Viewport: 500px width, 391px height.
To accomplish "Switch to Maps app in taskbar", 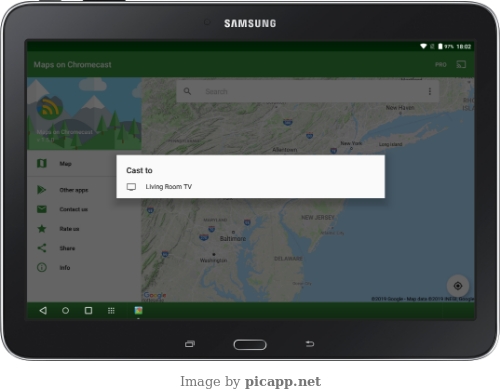I will click(x=138, y=311).
